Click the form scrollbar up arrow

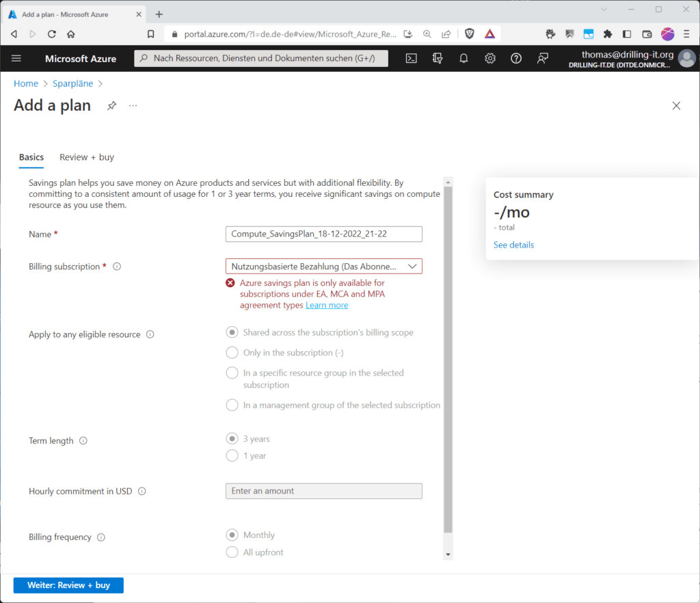448,182
